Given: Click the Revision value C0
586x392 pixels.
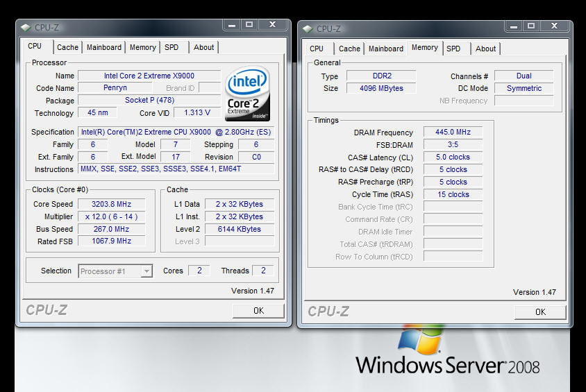Looking at the screenshot, I should [x=256, y=157].
